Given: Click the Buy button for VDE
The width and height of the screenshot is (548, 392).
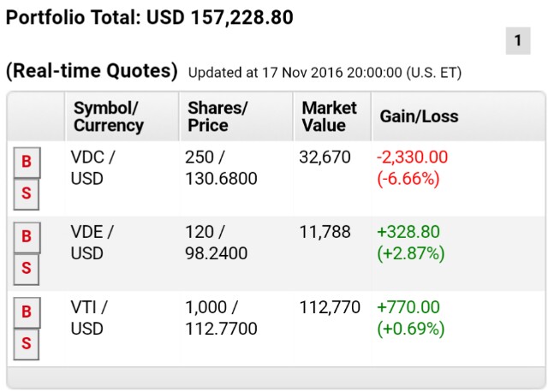Looking at the screenshot, I should tap(27, 237).
